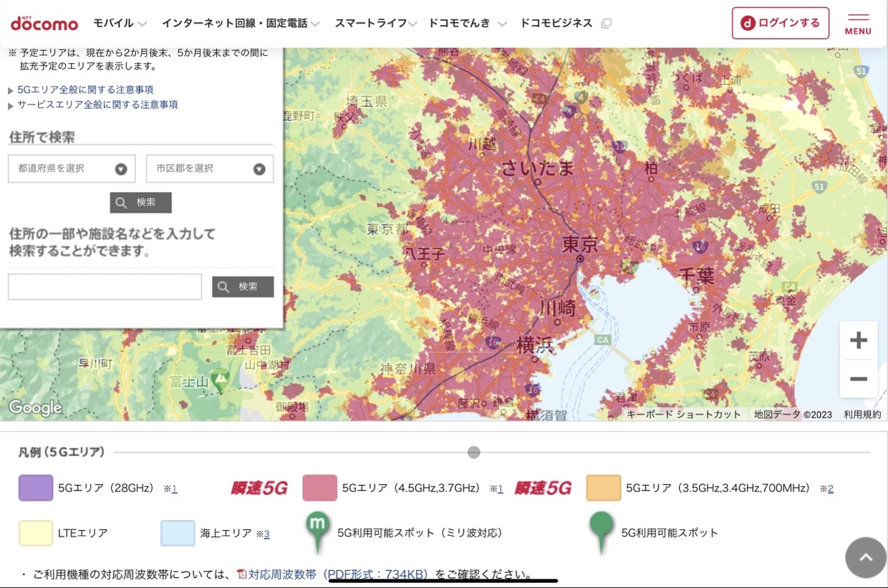Click the Google logo on map
The width and height of the screenshot is (888, 588).
point(35,408)
